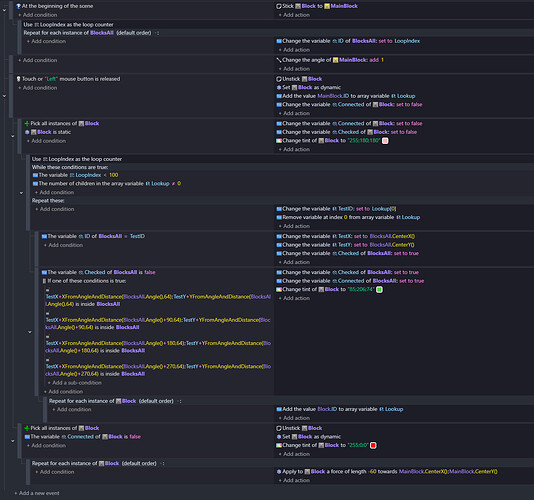Click 'Add action' under 'Apply to Block a force'

(x=294, y=481)
